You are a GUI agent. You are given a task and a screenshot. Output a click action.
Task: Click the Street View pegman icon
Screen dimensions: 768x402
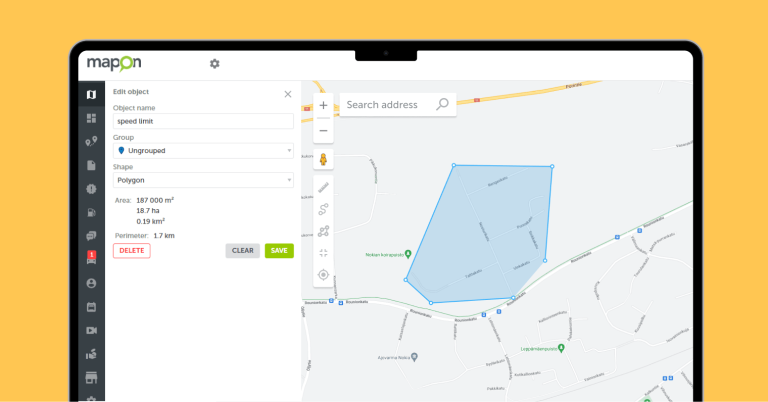tap(323, 160)
